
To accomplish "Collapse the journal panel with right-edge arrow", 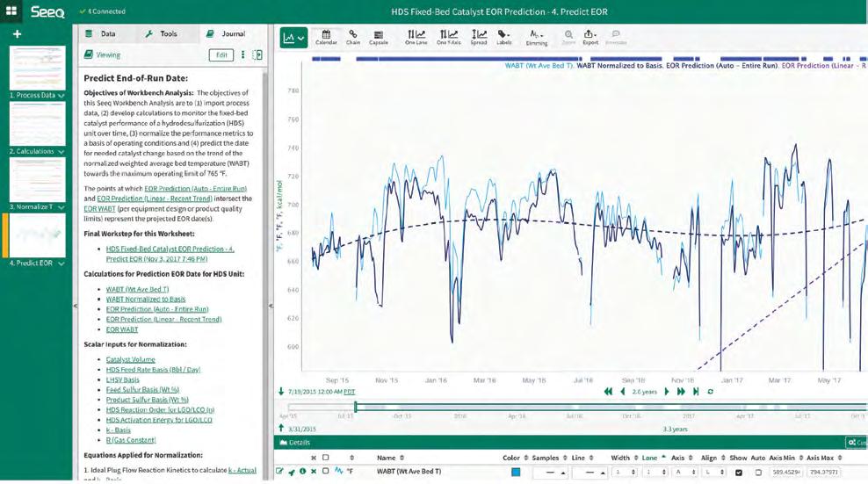I will [271, 306].
